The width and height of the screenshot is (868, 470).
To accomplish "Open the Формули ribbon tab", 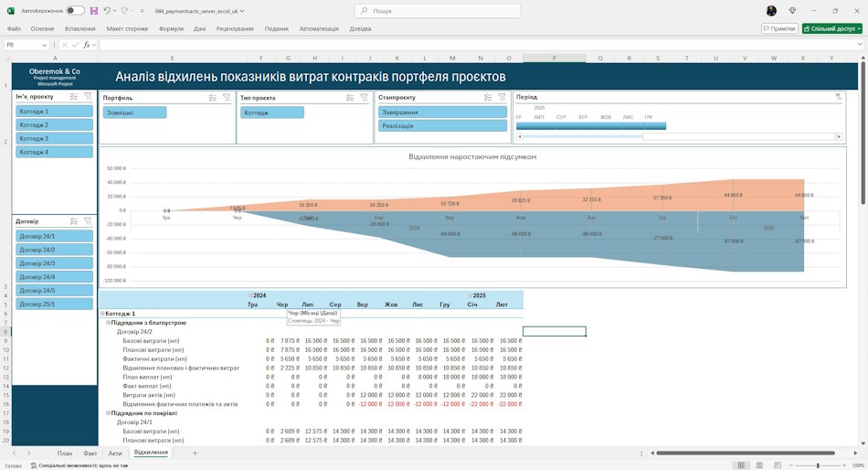I will (171, 29).
